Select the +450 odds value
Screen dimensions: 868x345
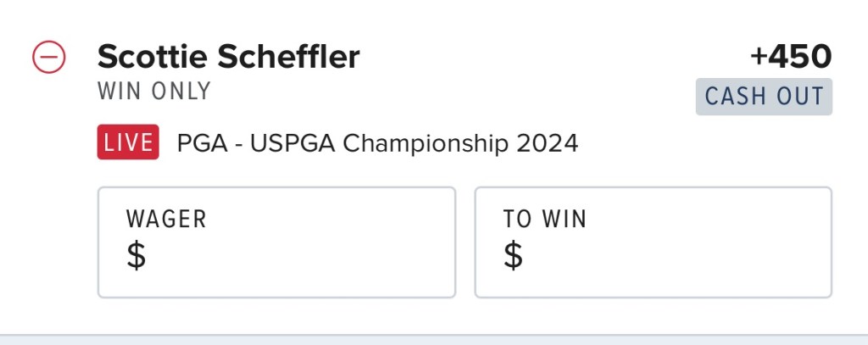click(791, 57)
